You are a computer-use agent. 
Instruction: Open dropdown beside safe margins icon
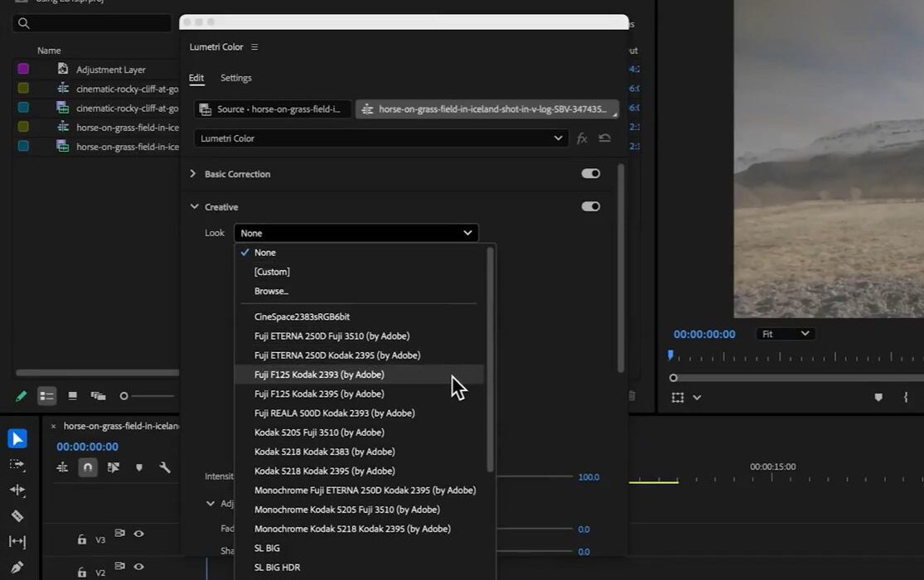click(697, 398)
